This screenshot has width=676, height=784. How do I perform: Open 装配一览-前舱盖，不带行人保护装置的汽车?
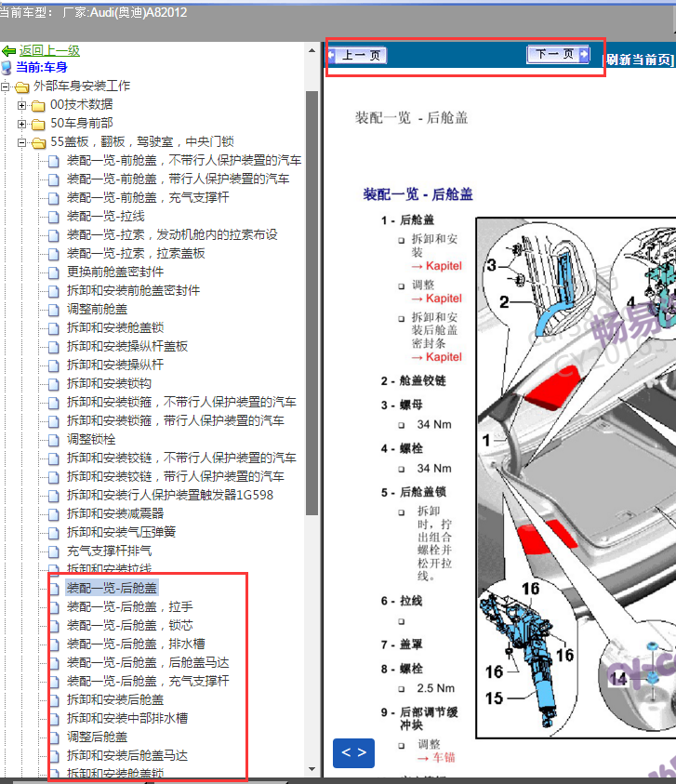(184, 160)
